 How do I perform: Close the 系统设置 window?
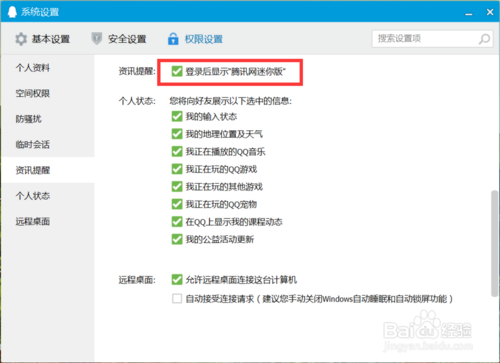coord(490,12)
